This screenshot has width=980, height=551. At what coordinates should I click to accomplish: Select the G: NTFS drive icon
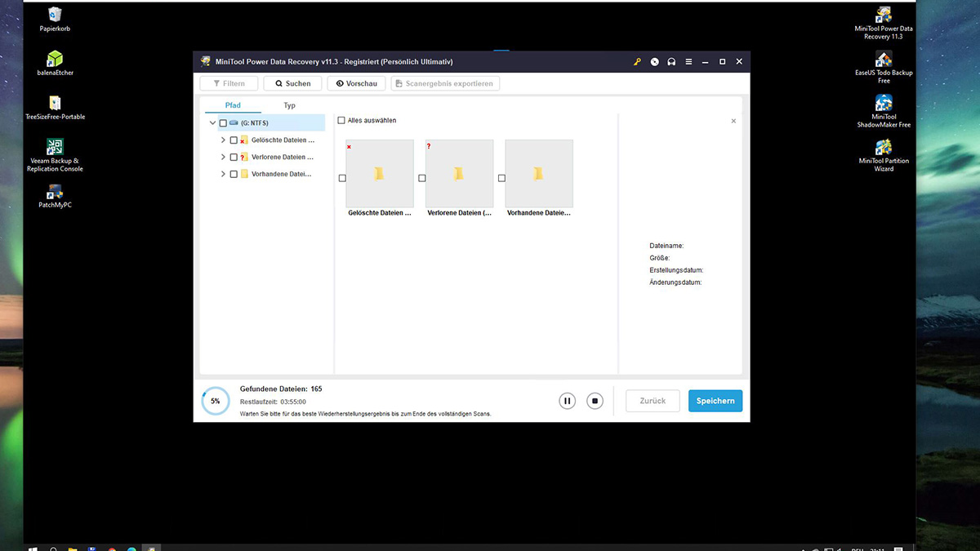234,123
